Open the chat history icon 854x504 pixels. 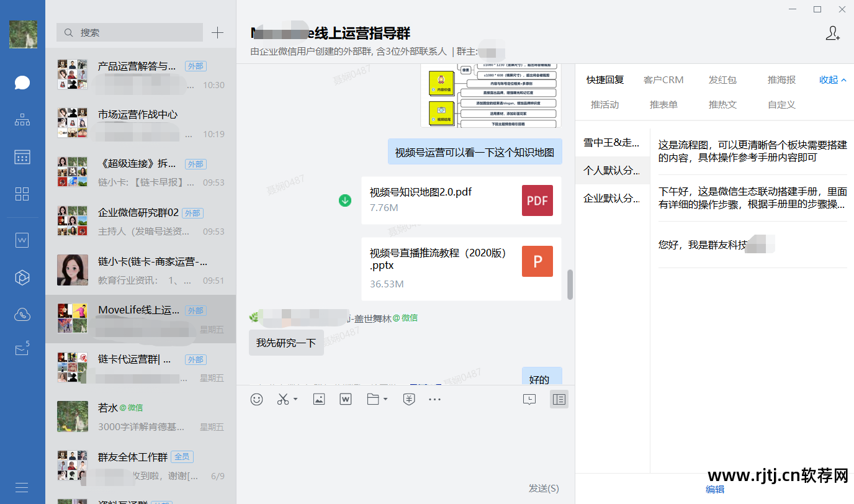tap(529, 399)
